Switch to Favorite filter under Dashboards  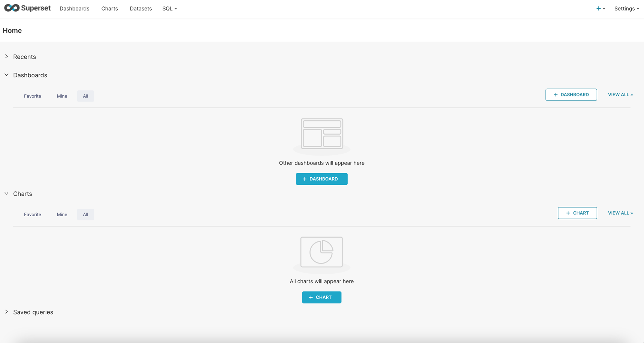(32, 96)
